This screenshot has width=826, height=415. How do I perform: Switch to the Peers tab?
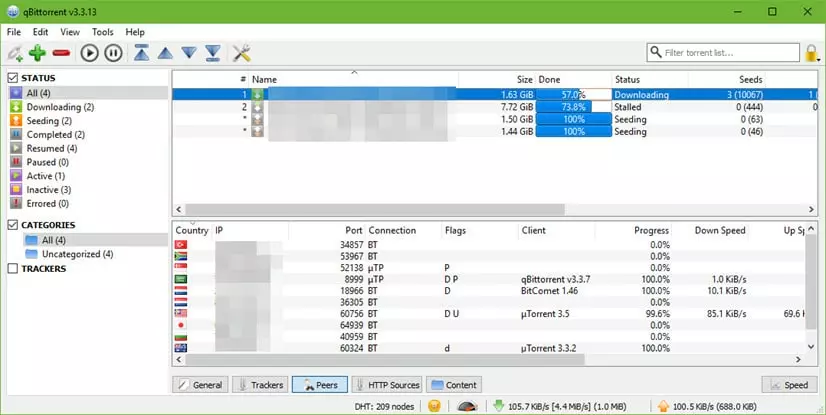pyautogui.click(x=320, y=385)
